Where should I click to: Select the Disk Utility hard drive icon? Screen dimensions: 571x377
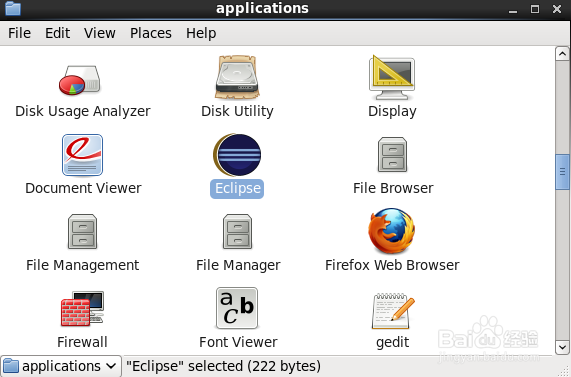[x=237, y=77]
